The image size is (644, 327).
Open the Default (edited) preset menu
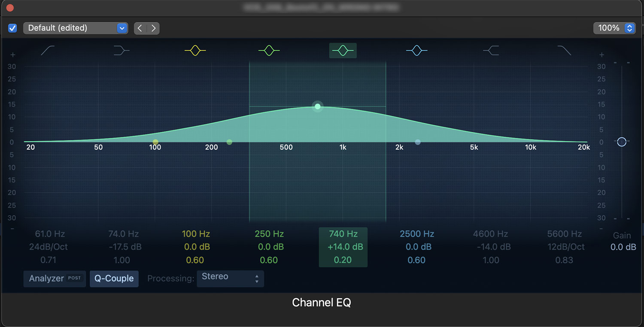76,28
